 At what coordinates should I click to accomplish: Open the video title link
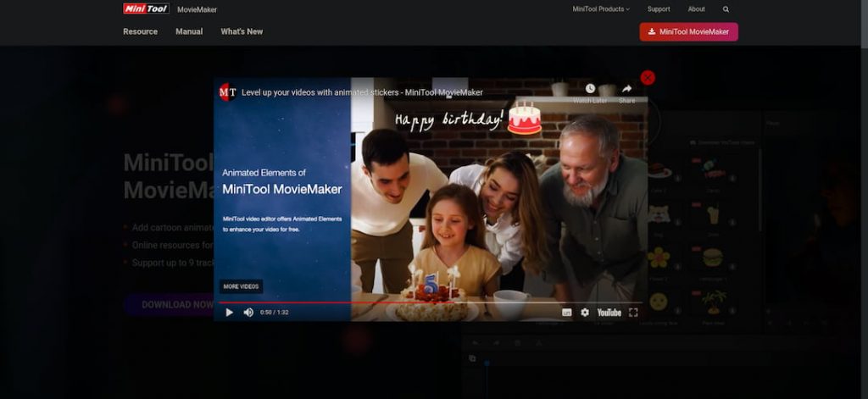362,92
